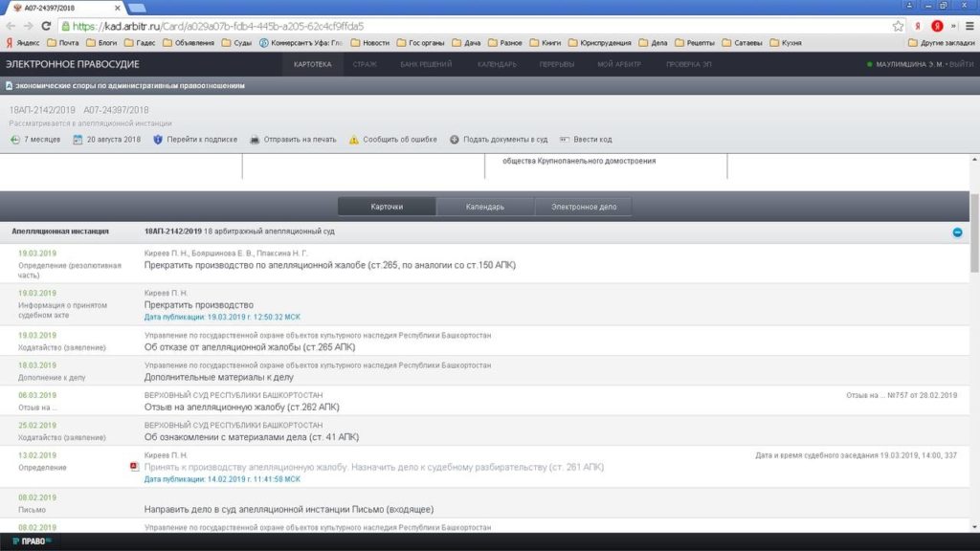
Task: Open the Электронное дело tab
Action: 583,207
